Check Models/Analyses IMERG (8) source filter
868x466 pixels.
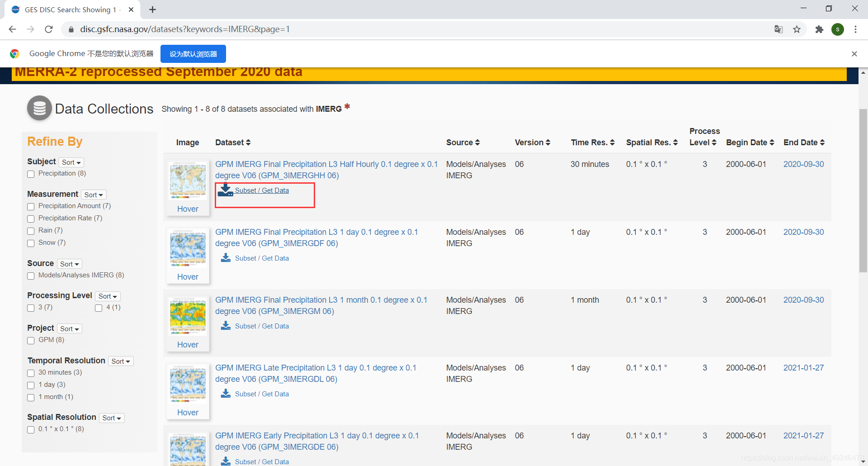click(31, 276)
